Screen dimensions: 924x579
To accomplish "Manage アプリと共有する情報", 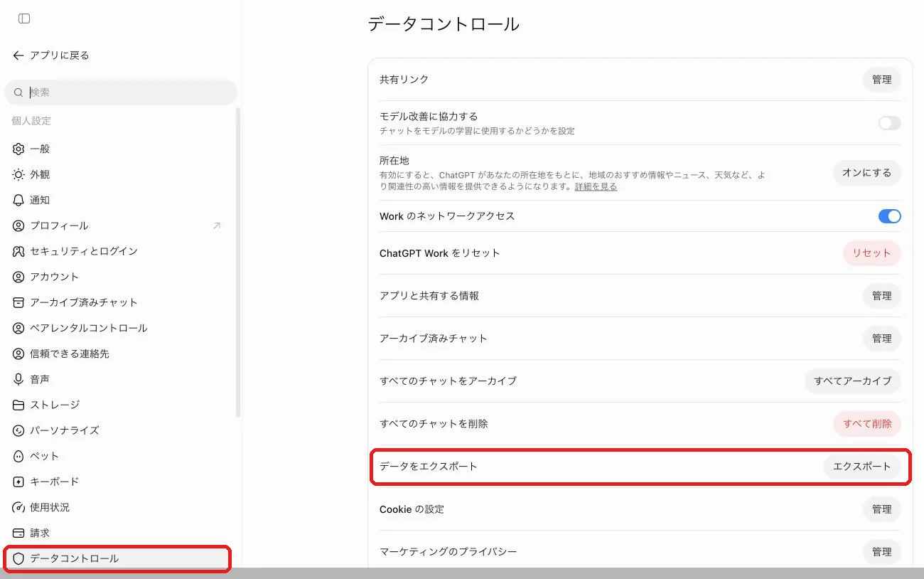I will [881, 296].
